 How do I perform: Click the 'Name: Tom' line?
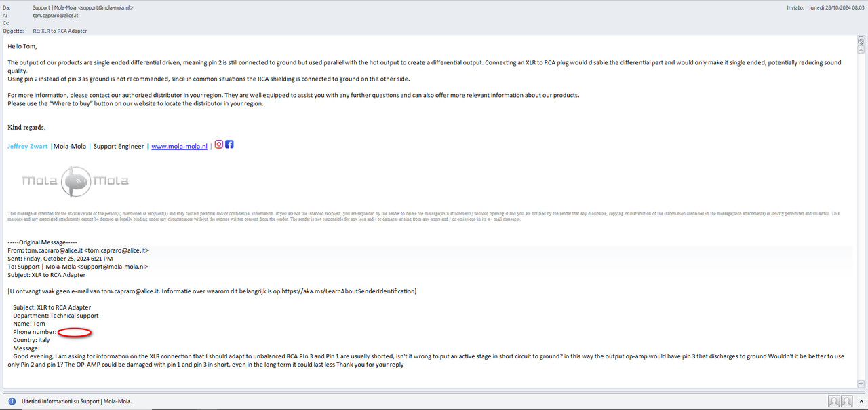point(29,324)
